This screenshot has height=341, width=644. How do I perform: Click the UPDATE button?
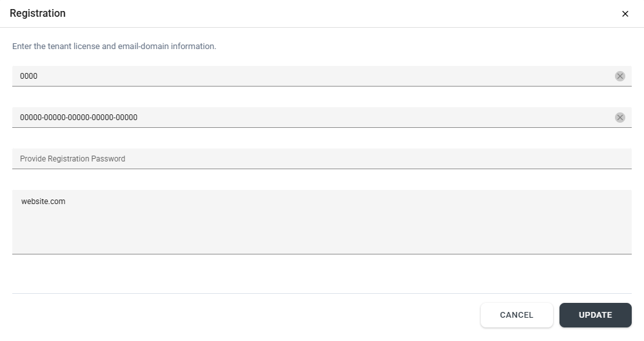595,315
